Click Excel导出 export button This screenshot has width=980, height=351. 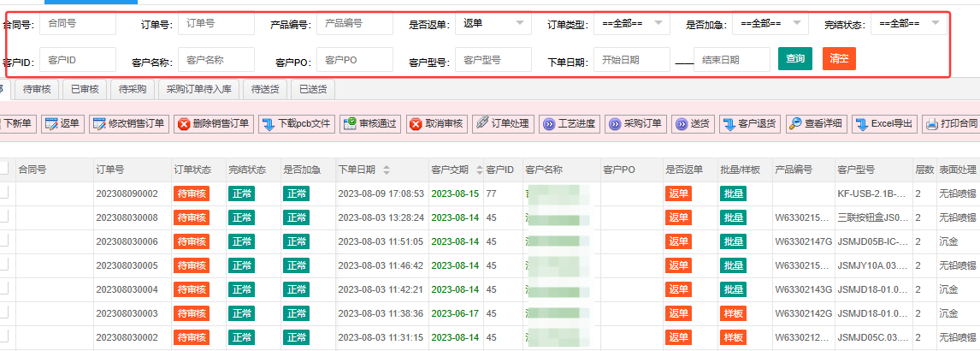885,124
